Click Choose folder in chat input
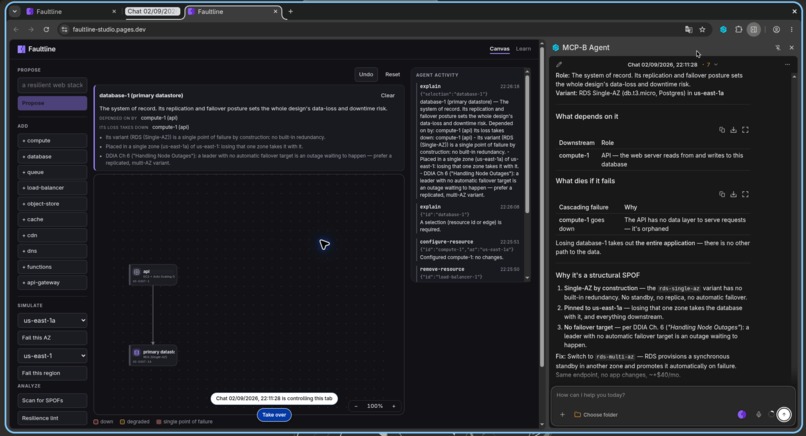The image size is (806, 436). click(596, 414)
